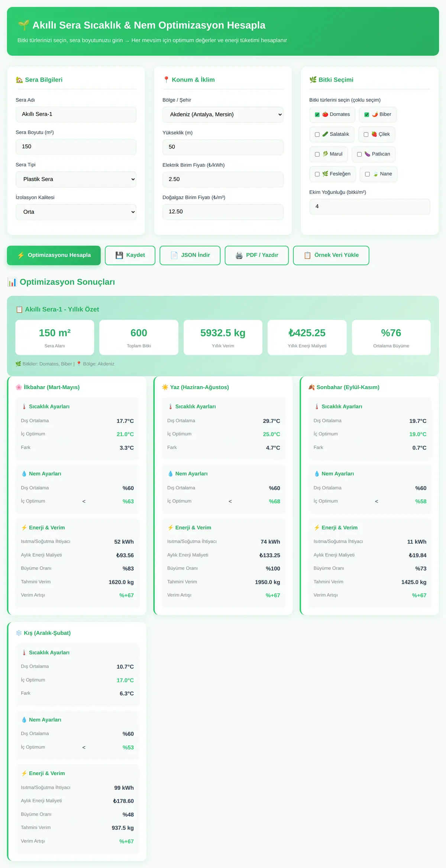The height and width of the screenshot is (868, 446).
Task: Click the document icon on JSON İndir
Action: coord(174,255)
